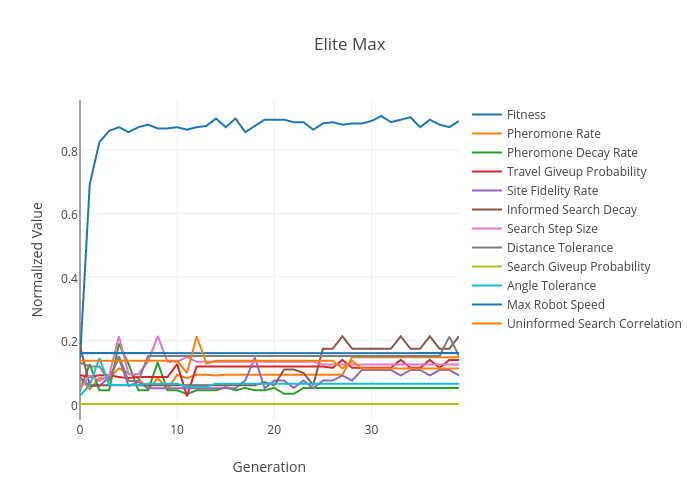Click the x-axis tick label 10
The height and width of the screenshot is (500, 700).
coord(177,430)
